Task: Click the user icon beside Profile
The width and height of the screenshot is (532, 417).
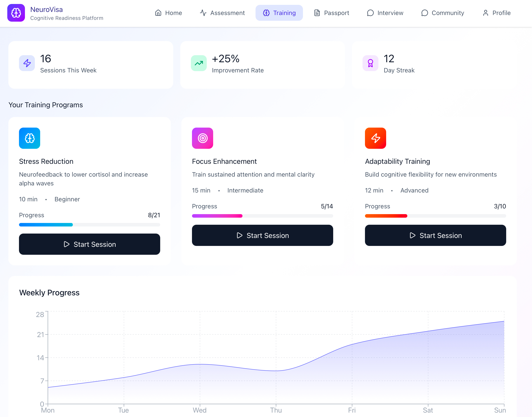Action: point(485,13)
